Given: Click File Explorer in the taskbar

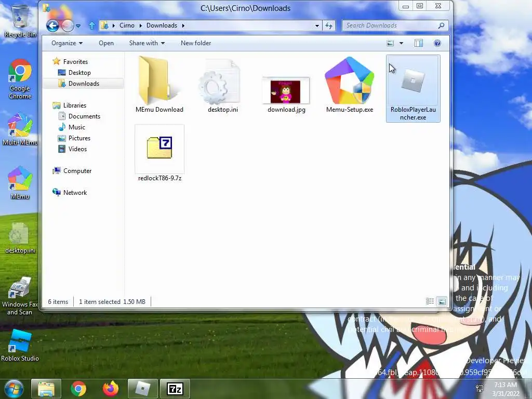Looking at the screenshot, I should [46, 389].
